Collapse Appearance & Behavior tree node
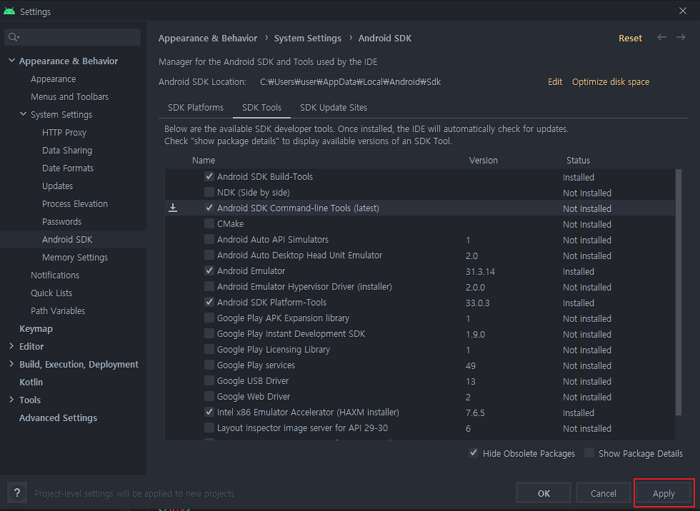 point(12,61)
